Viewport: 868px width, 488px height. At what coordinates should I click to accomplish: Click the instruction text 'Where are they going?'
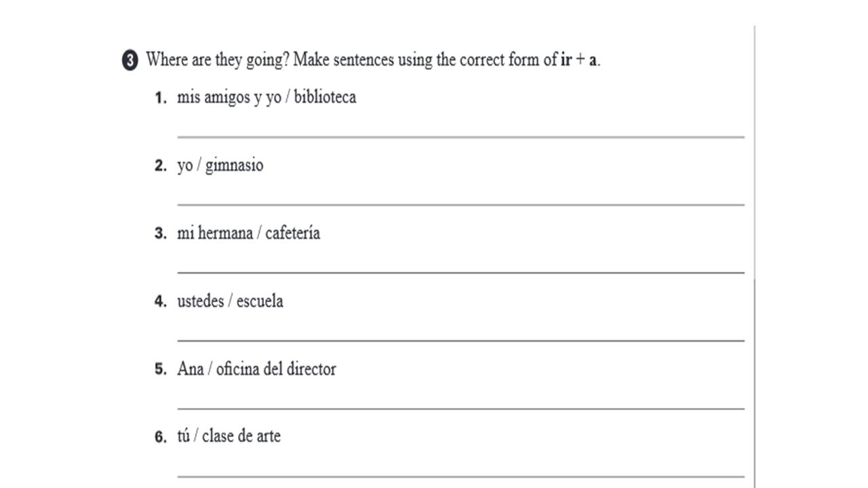[218, 60]
